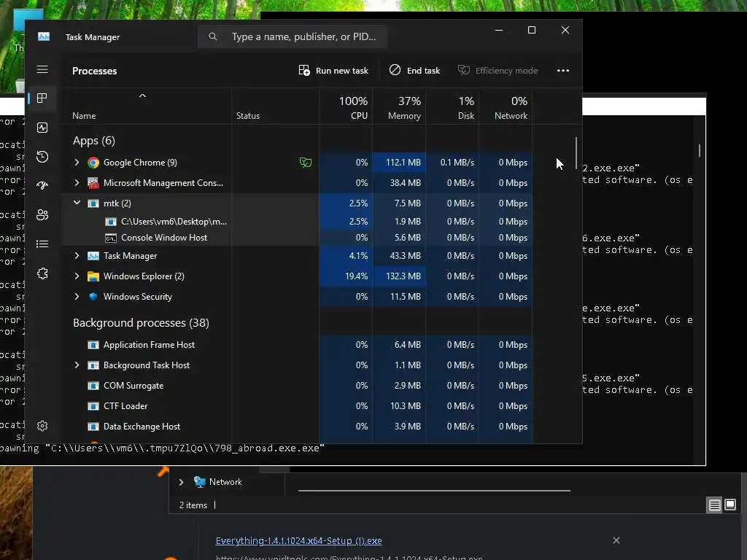Dismiss the Everything setup download entry

coord(616,540)
